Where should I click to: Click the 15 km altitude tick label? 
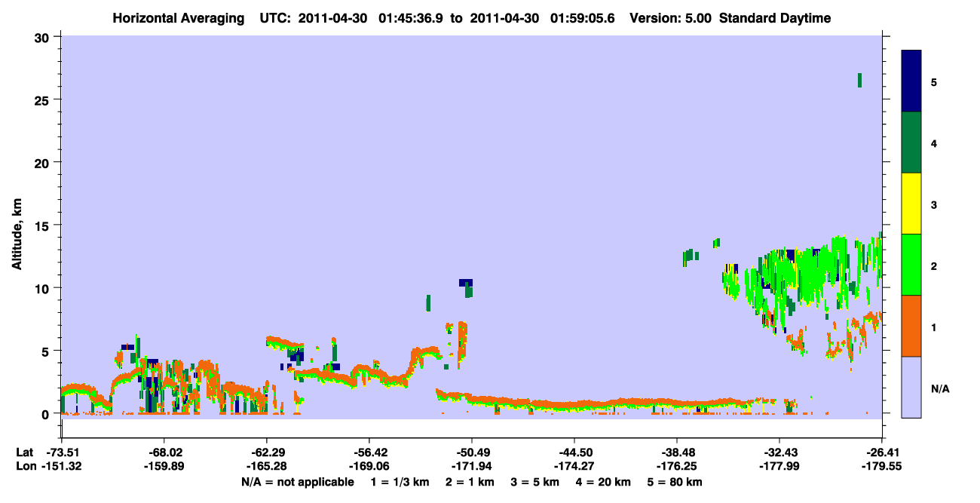(43, 225)
